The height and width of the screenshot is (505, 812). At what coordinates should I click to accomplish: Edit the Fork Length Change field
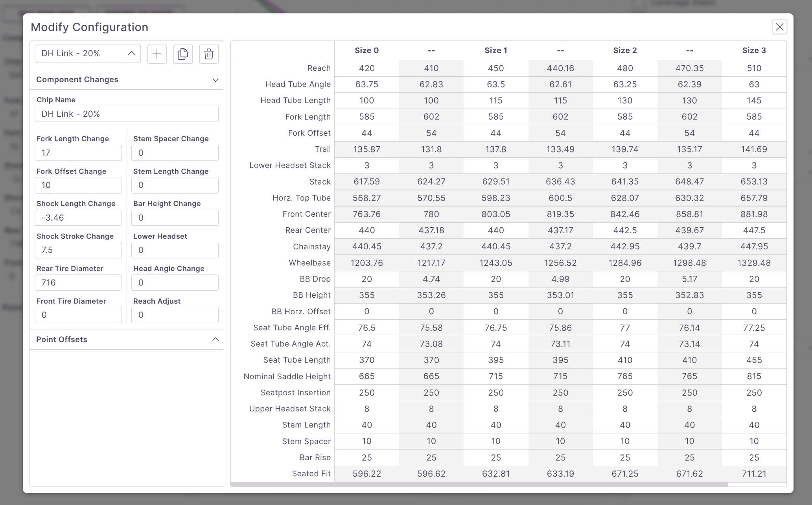coord(78,153)
